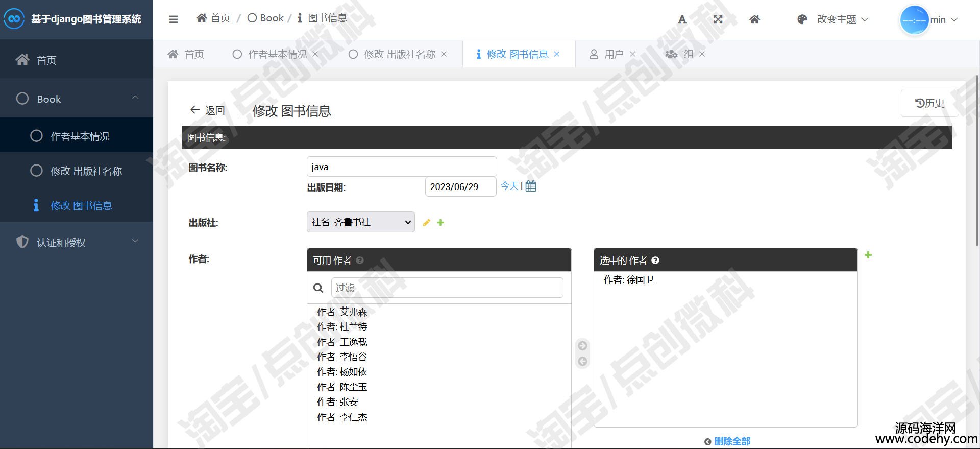
Task: Select available author 李悟谷
Action: pyautogui.click(x=342, y=357)
